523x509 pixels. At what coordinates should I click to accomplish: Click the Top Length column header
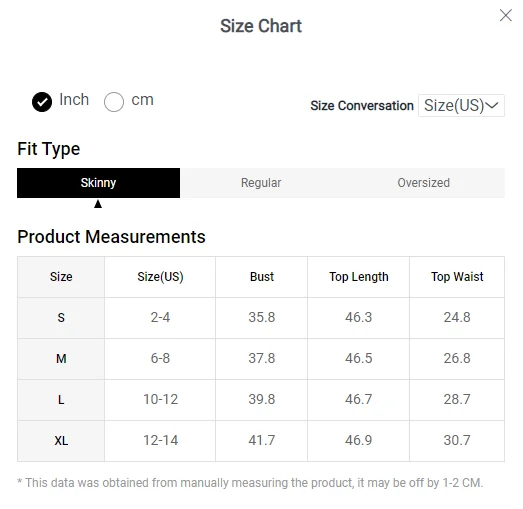[x=359, y=277]
